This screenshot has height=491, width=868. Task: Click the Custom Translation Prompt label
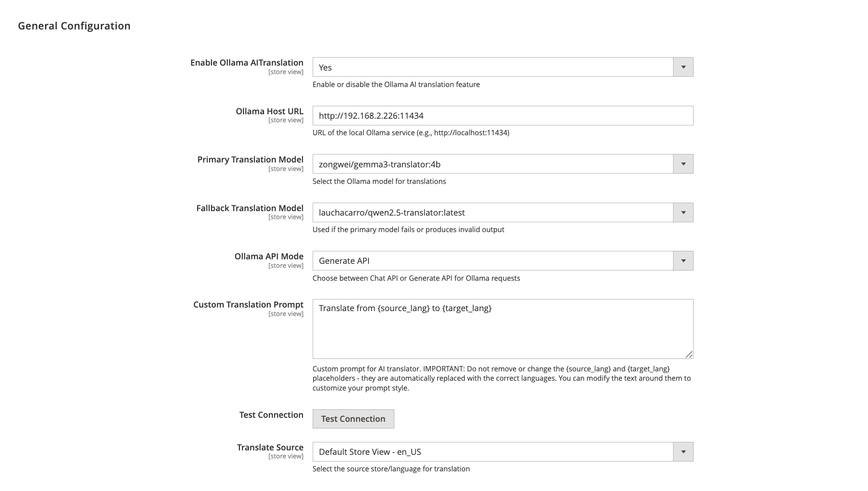point(248,304)
